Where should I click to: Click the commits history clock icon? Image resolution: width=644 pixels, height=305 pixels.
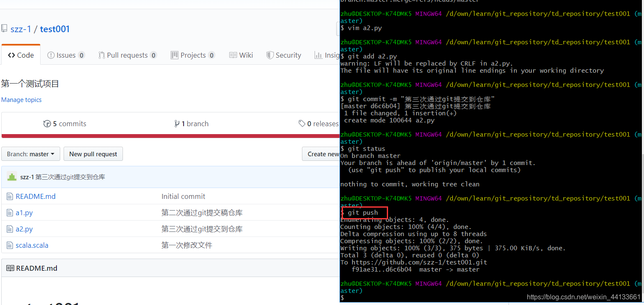(47, 124)
